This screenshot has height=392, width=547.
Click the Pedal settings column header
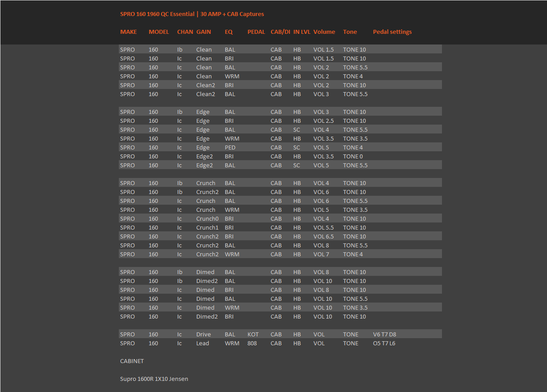[x=392, y=32]
